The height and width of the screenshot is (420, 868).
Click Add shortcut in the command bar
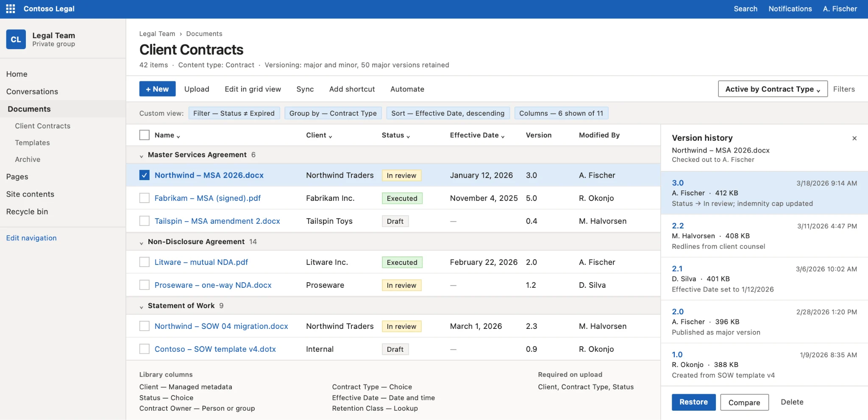pyautogui.click(x=352, y=89)
